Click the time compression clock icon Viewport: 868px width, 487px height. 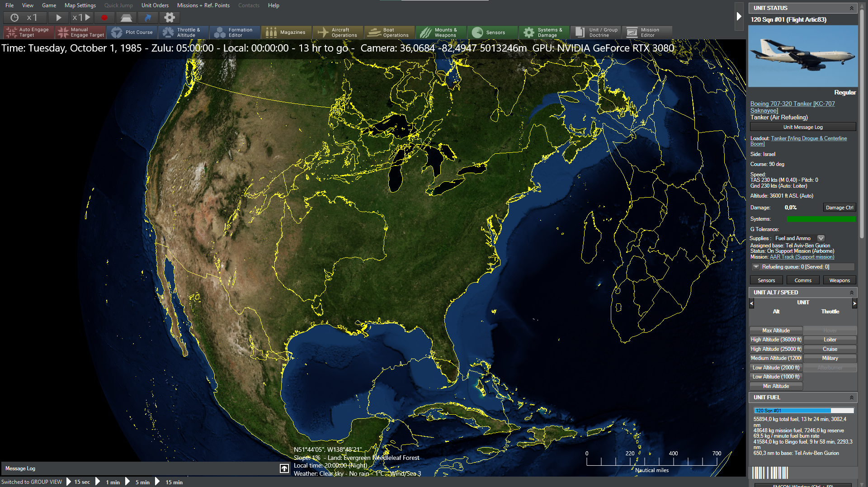14,18
